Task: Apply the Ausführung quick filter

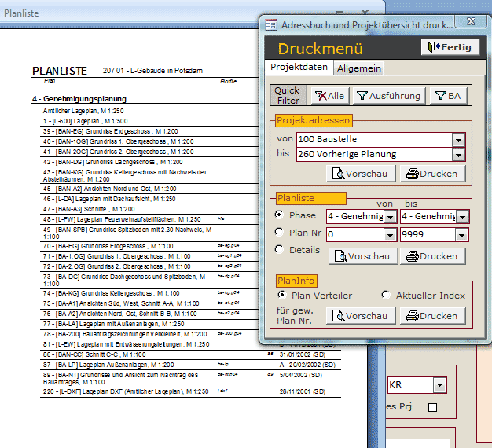Action: click(389, 96)
